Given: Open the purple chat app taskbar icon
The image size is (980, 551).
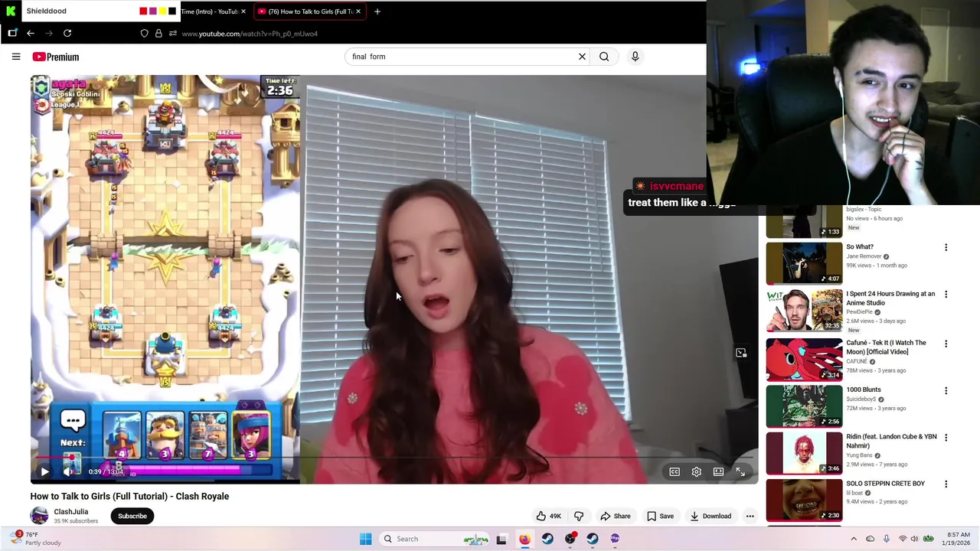Looking at the screenshot, I should [x=615, y=539].
